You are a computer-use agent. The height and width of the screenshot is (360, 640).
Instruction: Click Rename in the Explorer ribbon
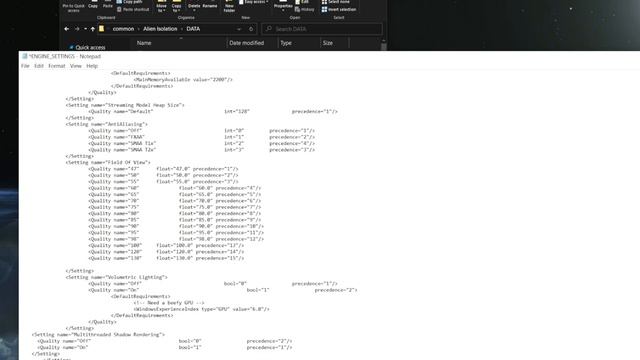click(210, 5)
